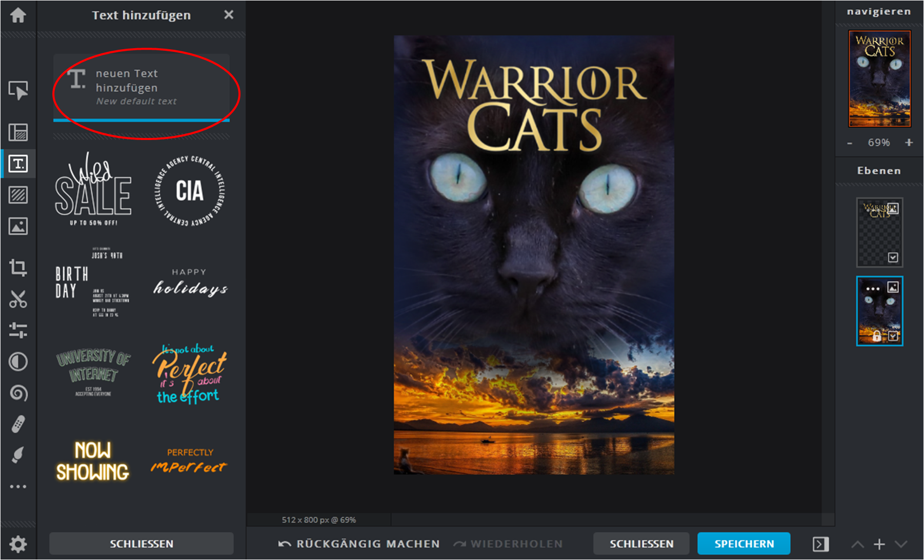Screen dimensions: 924x560
Task: Choose the Happy holidays text template
Action: (190, 283)
